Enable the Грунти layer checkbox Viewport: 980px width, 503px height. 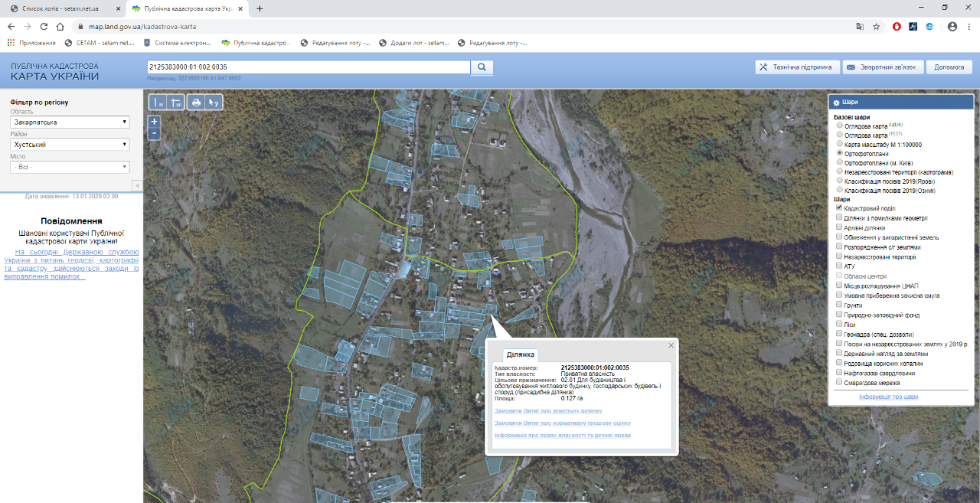840,305
